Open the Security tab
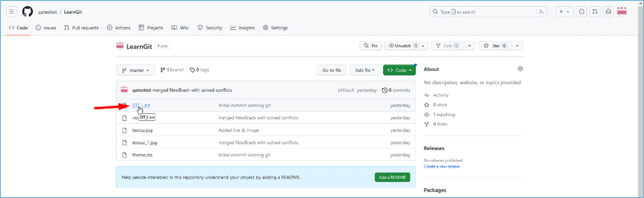The height and width of the screenshot is (198, 644). 210,28
